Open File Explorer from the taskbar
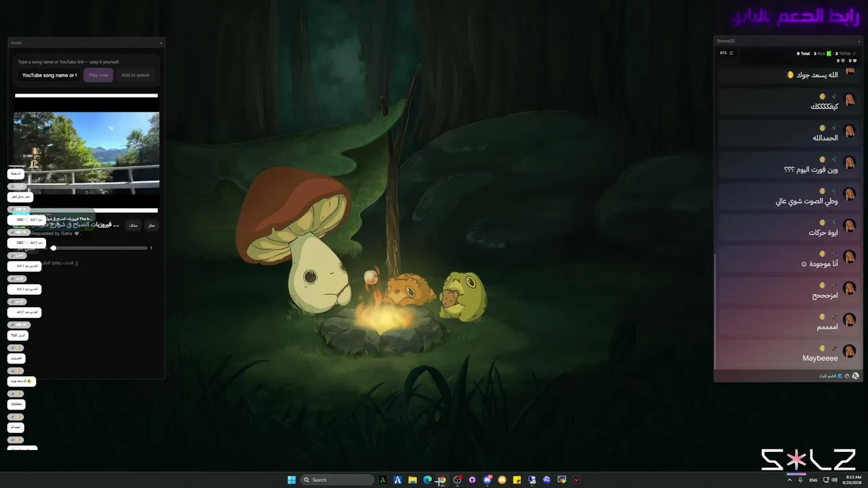The width and height of the screenshot is (868, 488). coord(412,480)
